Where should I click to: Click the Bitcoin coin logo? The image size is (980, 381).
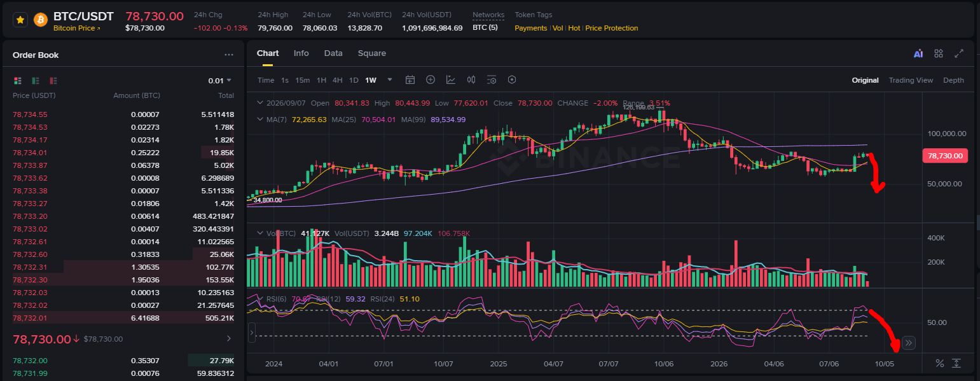tap(41, 20)
